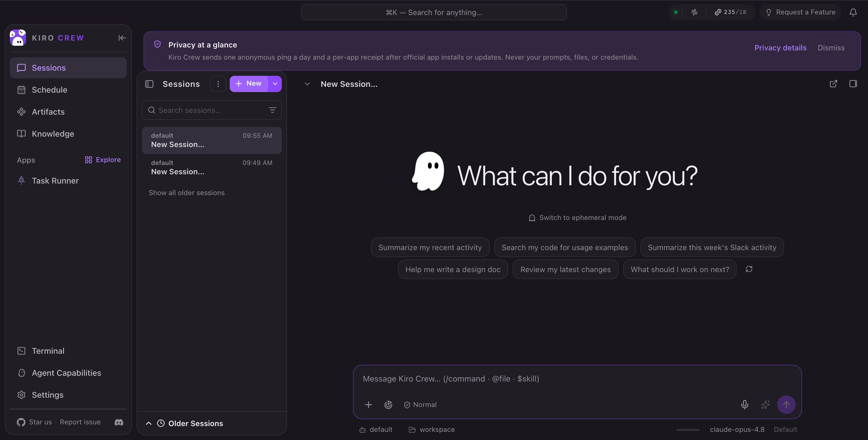Image resolution: width=868 pixels, height=440 pixels.
Task: Open the notifications bell
Action: pyautogui.click(x=853, y=12)
